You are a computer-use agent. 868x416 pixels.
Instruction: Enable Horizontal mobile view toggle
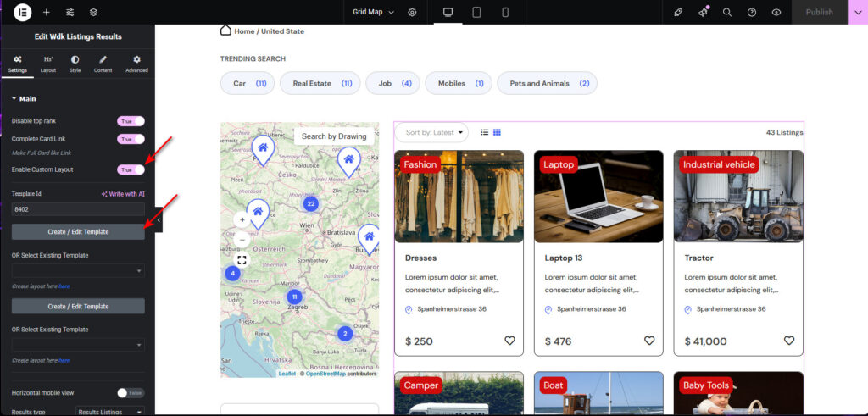(131, 393)
